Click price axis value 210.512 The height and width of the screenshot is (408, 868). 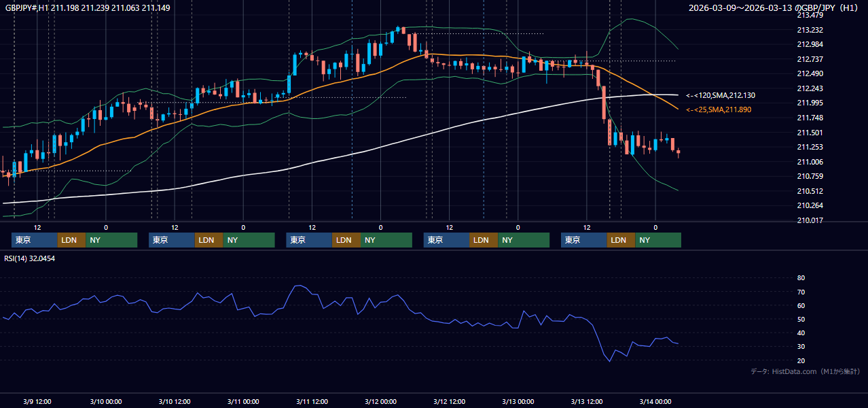(x=810, y=191)
